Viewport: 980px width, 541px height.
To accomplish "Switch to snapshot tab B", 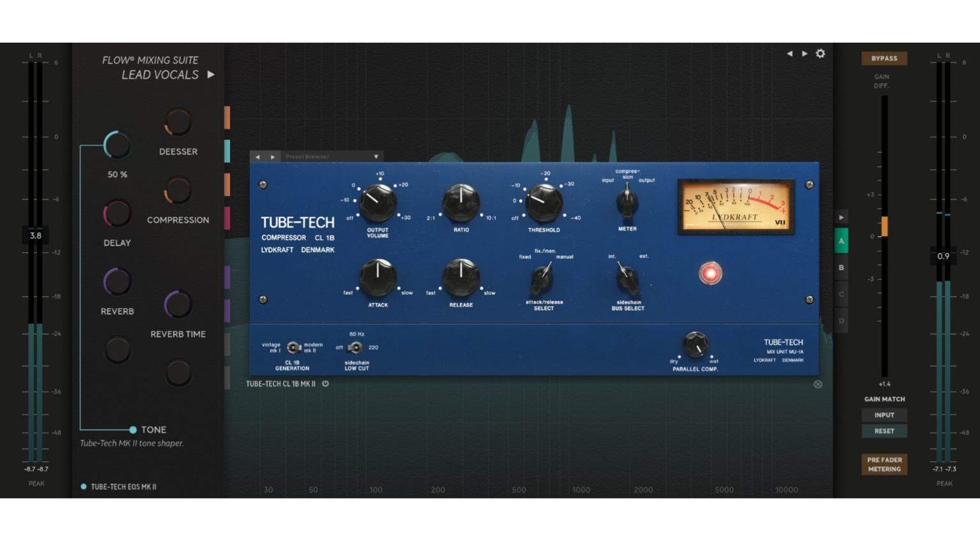I will (x=841, y=268).
